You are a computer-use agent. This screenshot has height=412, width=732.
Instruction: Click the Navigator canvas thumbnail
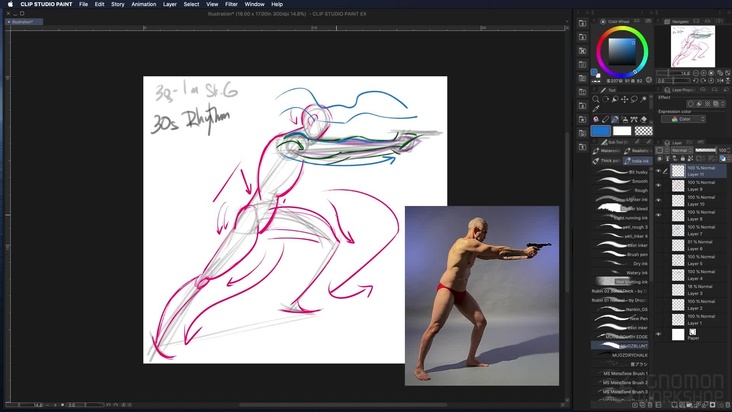tap(693, 45)
